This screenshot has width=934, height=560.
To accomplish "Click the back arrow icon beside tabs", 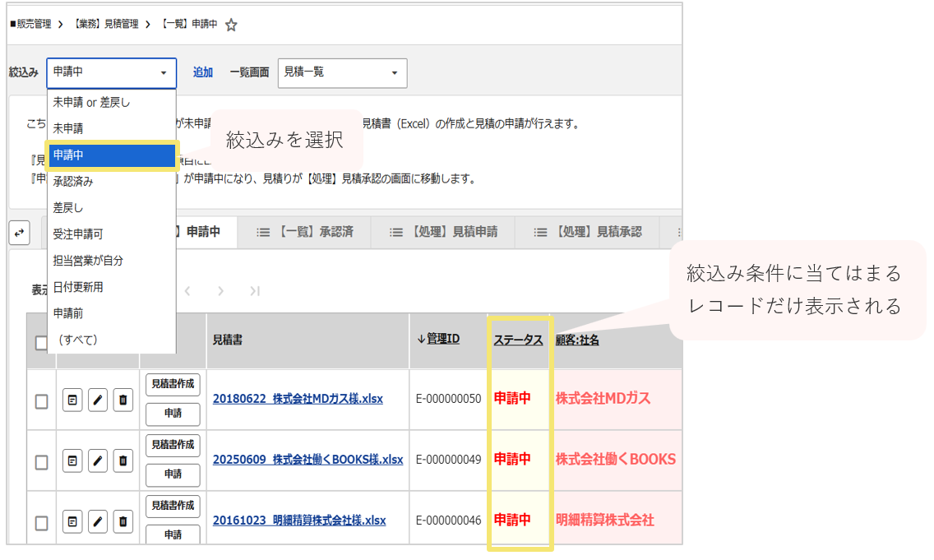I will coord(20,233).
